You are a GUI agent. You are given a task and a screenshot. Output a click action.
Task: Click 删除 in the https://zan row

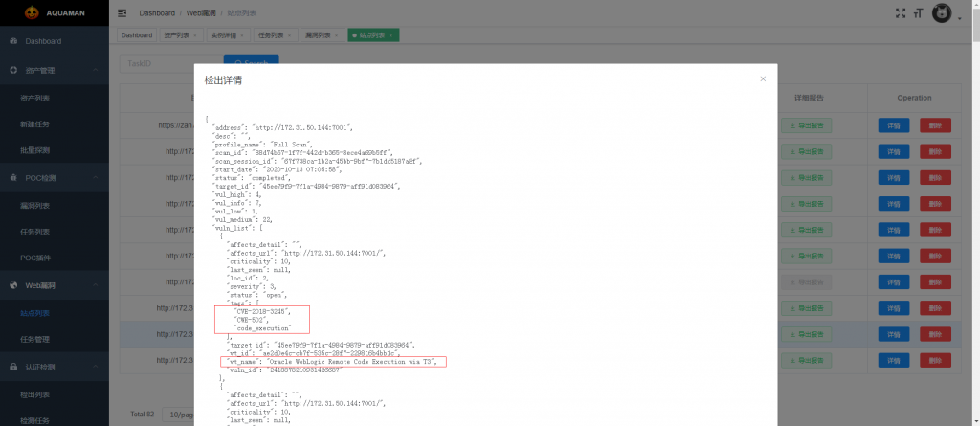[x=935, y=125]
